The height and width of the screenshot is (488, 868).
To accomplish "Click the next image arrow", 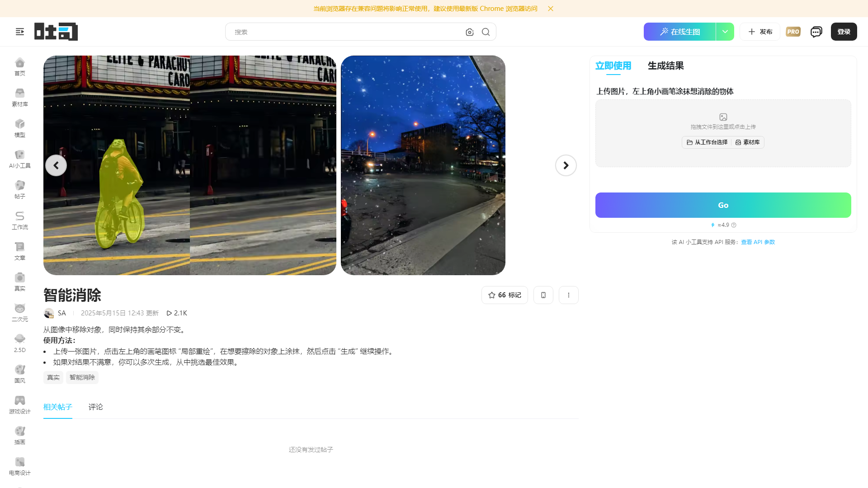I will 566,165.
